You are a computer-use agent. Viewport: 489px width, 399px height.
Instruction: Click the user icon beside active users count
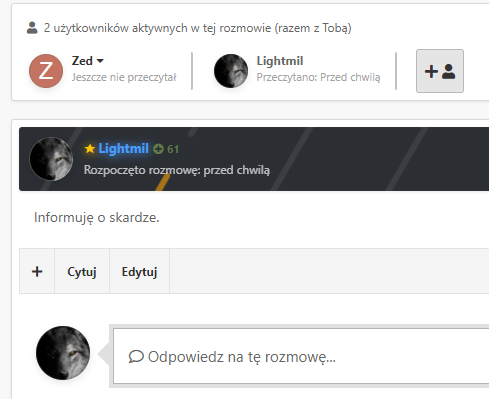32,28
